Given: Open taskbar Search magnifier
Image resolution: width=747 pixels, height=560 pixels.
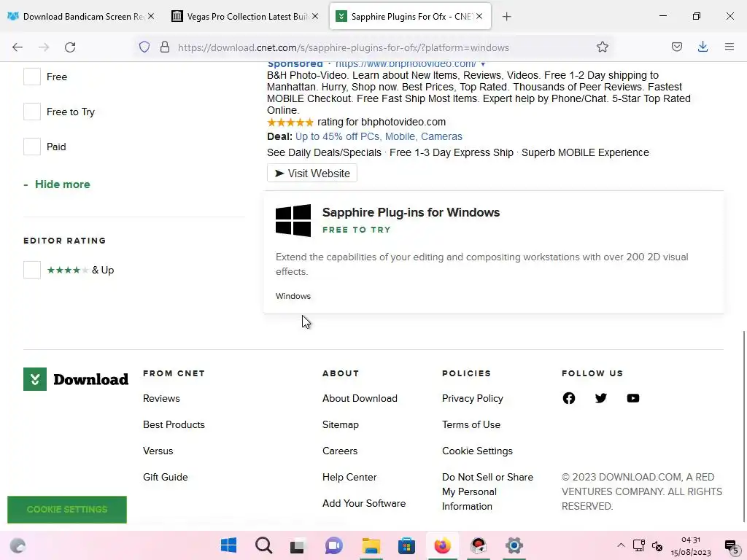Looking at the screenshot, I should point(263,545).
